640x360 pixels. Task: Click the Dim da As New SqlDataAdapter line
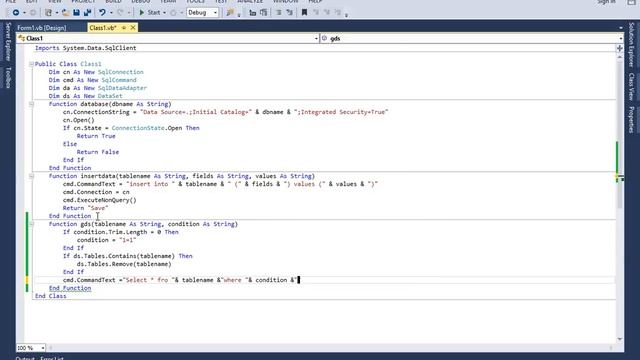click(98, 88)
